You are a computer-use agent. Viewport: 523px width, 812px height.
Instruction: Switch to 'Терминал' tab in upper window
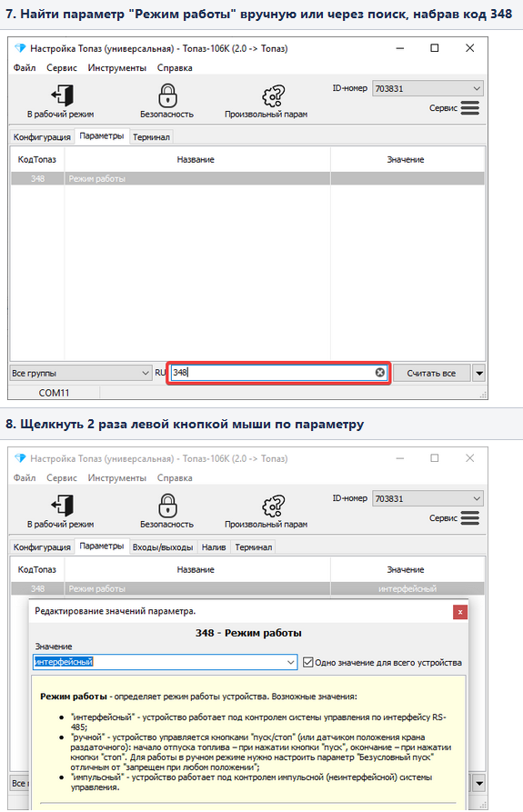(x=151, y=137)
